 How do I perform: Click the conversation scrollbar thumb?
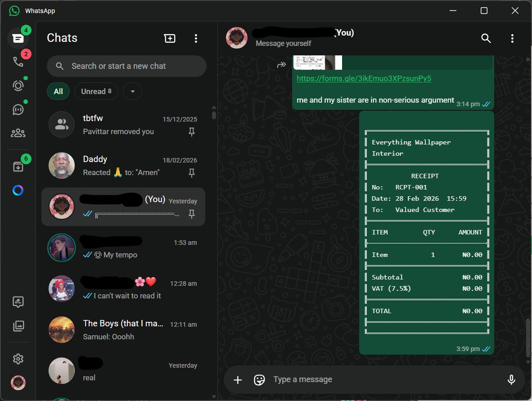click(x=528, y=338)
